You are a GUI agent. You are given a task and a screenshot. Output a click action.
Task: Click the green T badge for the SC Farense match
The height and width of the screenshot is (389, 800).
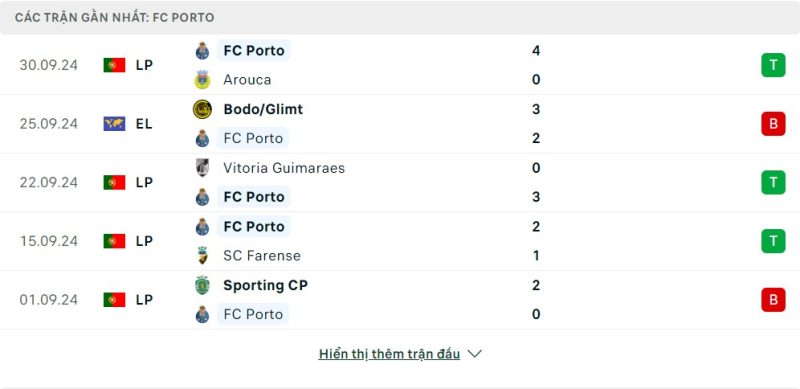(x=773, y=241)
